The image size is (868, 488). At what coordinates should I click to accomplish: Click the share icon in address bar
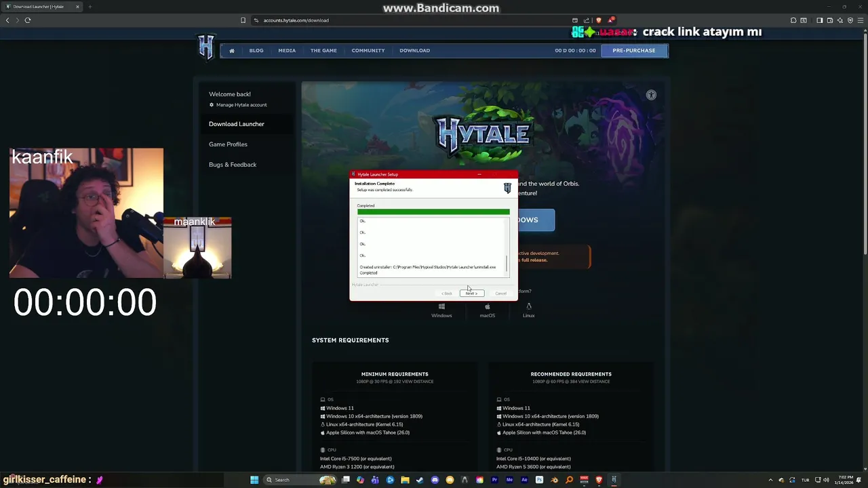click(587, 20)
